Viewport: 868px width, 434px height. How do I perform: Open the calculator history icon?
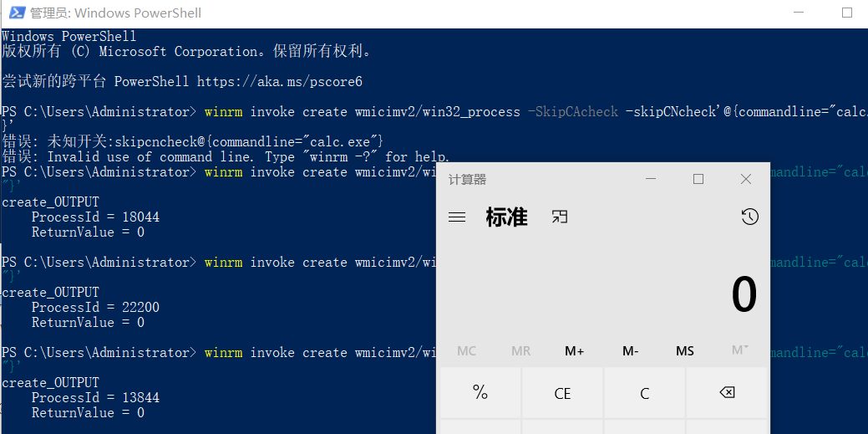click(749, 217)
